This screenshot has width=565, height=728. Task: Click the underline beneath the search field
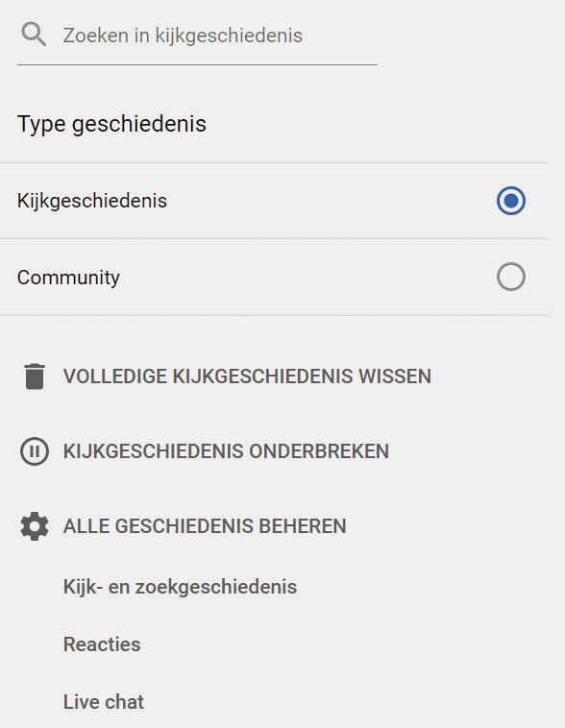[198, 65]
